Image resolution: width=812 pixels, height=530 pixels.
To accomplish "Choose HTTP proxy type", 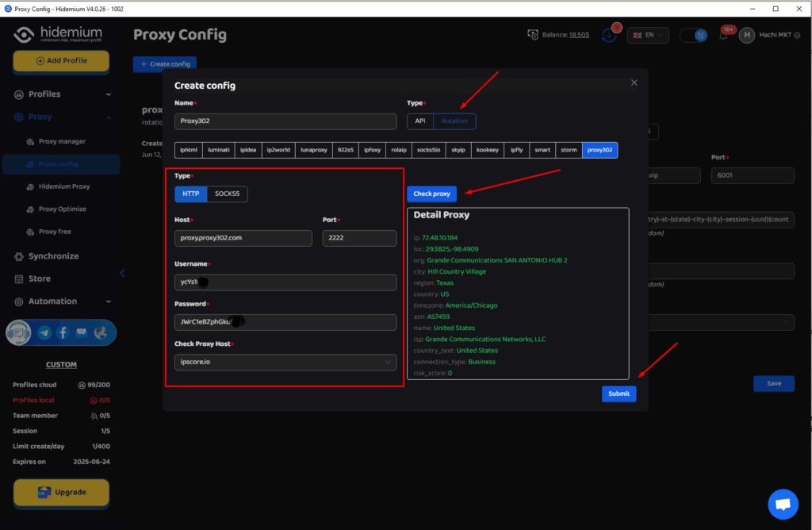I will (x=190, y=194).
